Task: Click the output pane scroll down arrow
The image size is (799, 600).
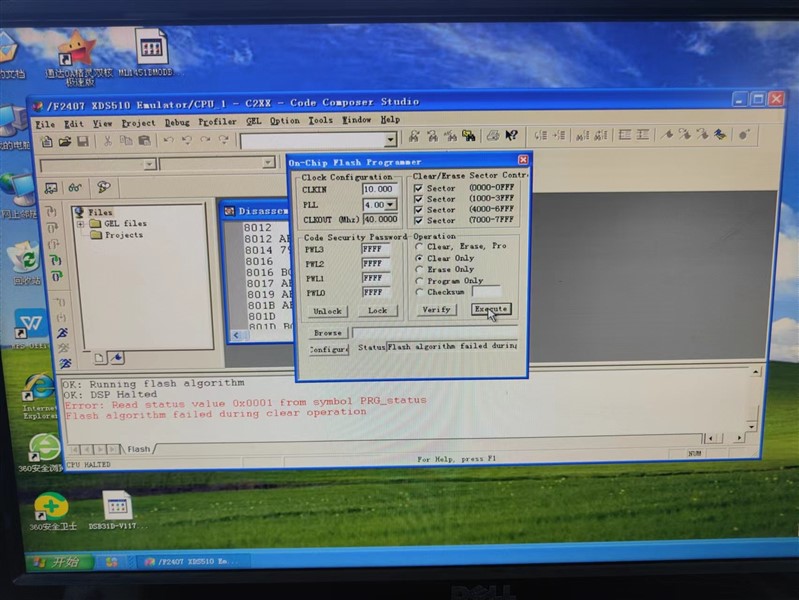Action: tap(752, 426)
